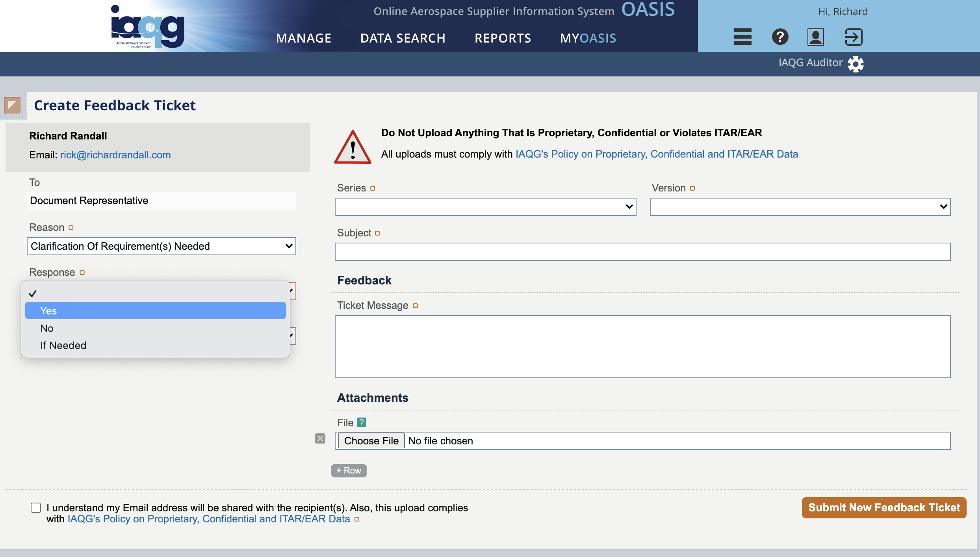Open the hamburger menu icon

742,37
